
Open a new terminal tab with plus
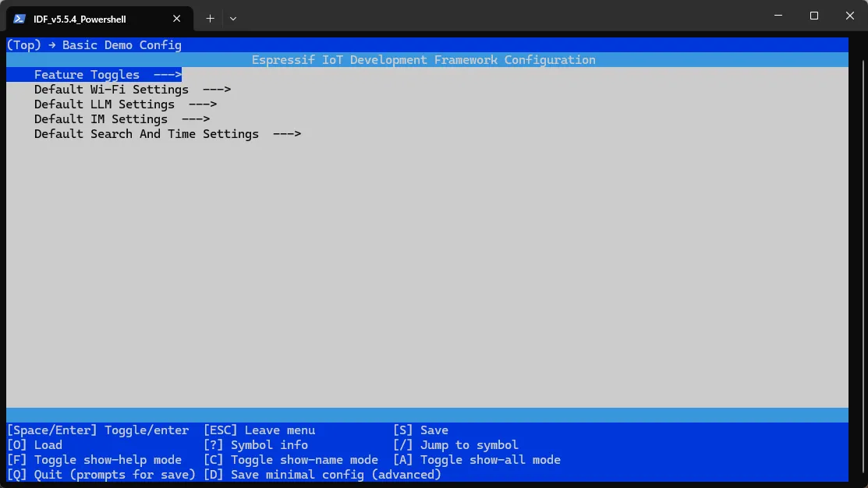[210, 18]
